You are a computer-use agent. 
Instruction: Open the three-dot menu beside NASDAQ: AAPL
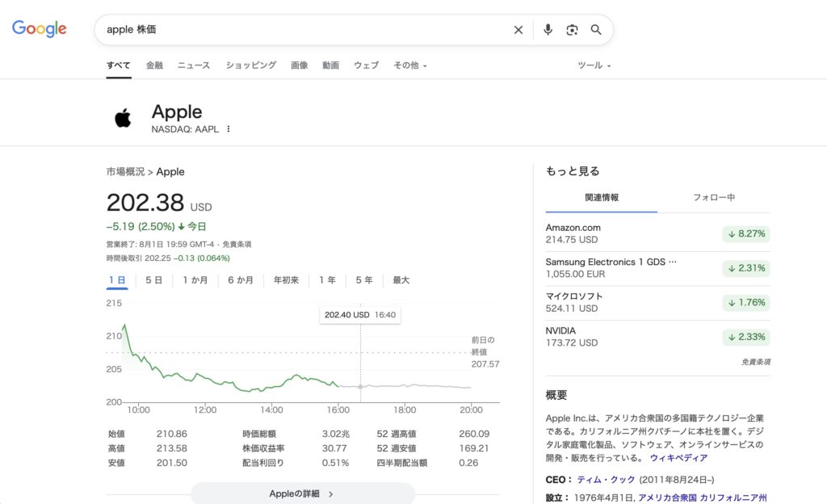[x=229, y=129]
